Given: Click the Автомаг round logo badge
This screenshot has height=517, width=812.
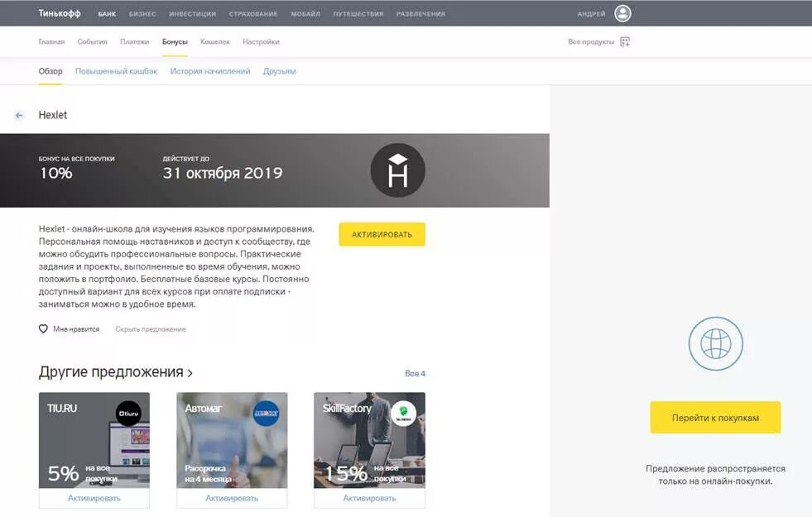Looking at the screenshot, I should pyautogui.click(x=267, y=414).
